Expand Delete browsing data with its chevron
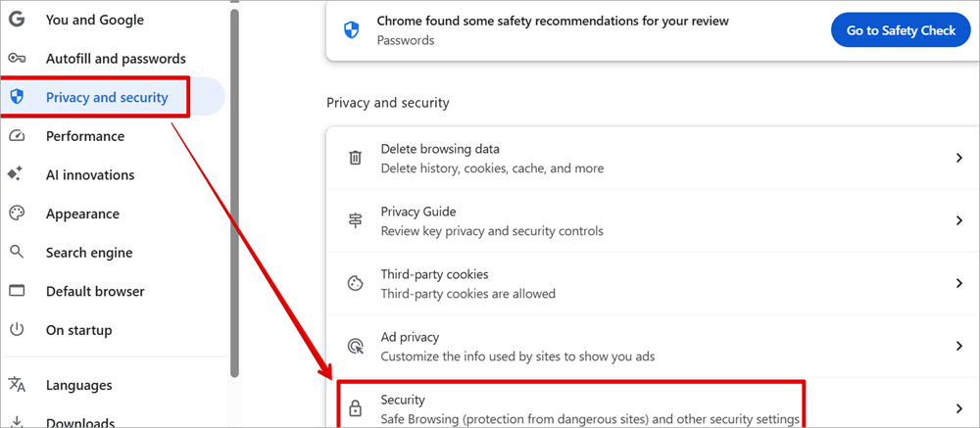980x428 pixels. pyautogui.click(x=959, y=158)
